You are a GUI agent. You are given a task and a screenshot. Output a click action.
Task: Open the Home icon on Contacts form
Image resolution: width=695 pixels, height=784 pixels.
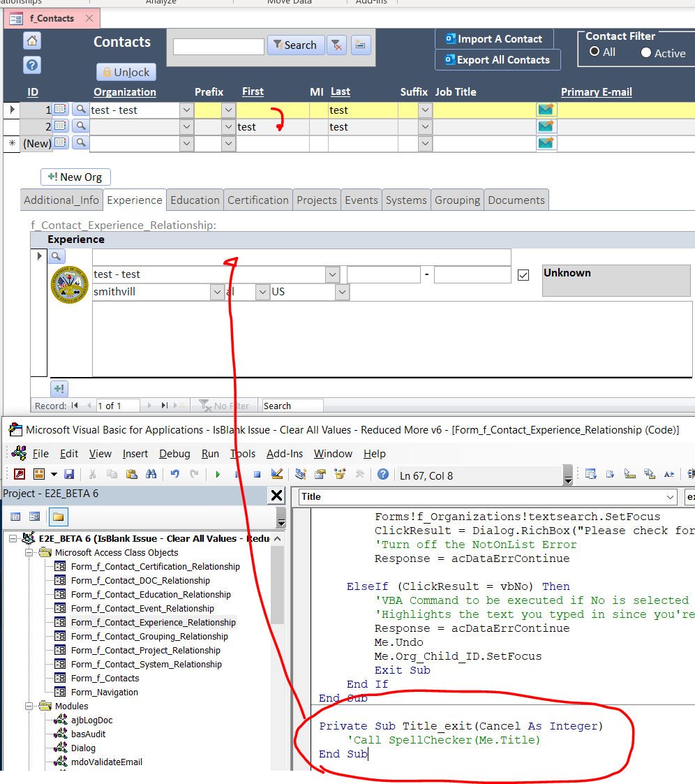coord(32,40)
